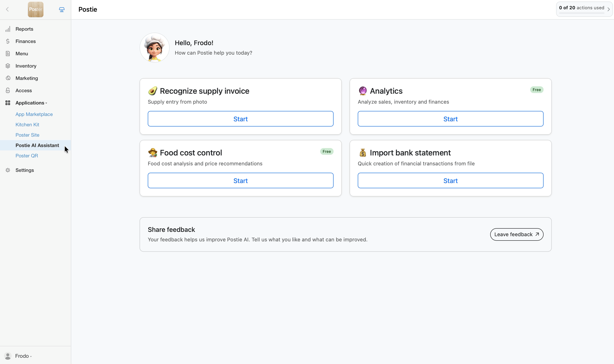Click the Leave feedback button
The width and height of the screenshot is (614, 364).
click(517, 234)
